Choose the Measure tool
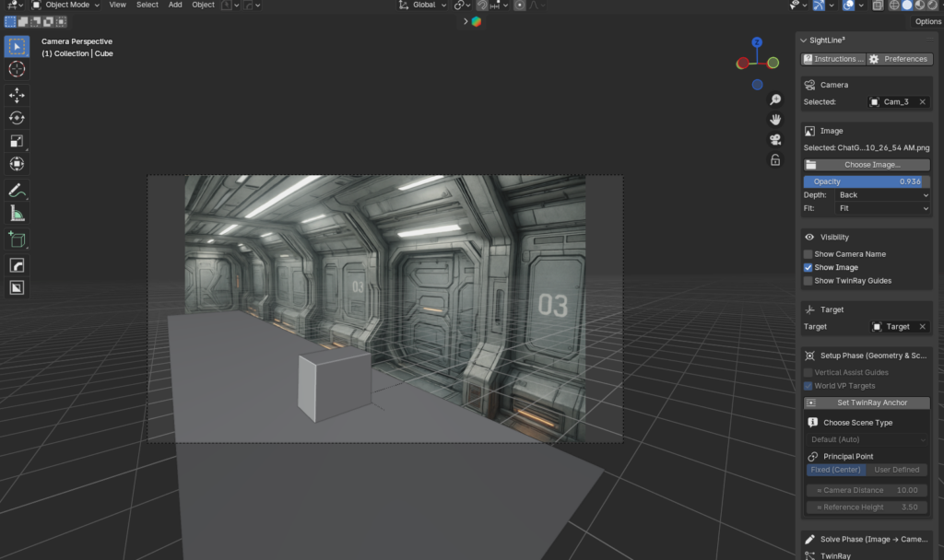Screen dimensions: 944x560 click(17, 214)
